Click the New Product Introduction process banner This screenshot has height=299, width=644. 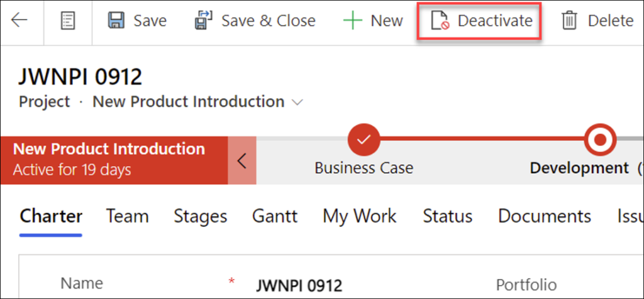pyautogui.click(x=113, y=159)
